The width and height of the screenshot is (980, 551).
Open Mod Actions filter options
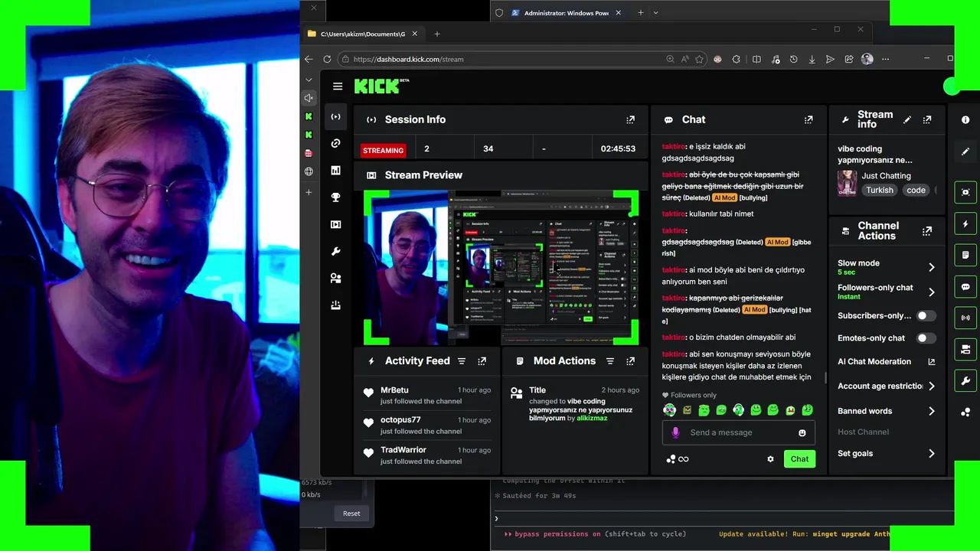click(x=610, y=361)
